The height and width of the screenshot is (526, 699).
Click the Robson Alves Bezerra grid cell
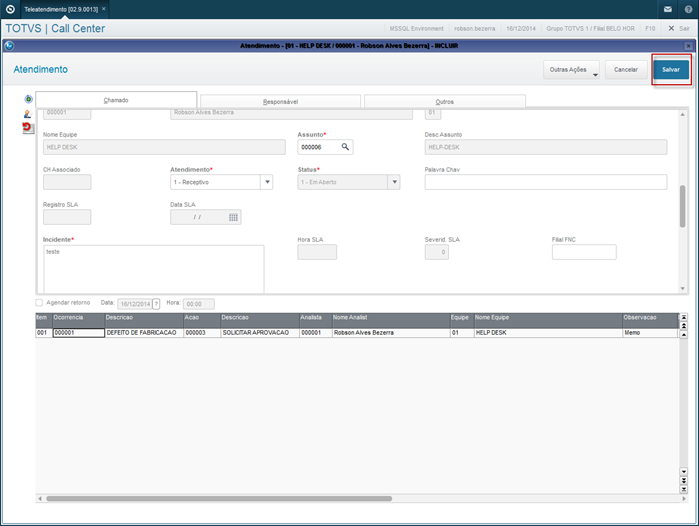point(391,333)
